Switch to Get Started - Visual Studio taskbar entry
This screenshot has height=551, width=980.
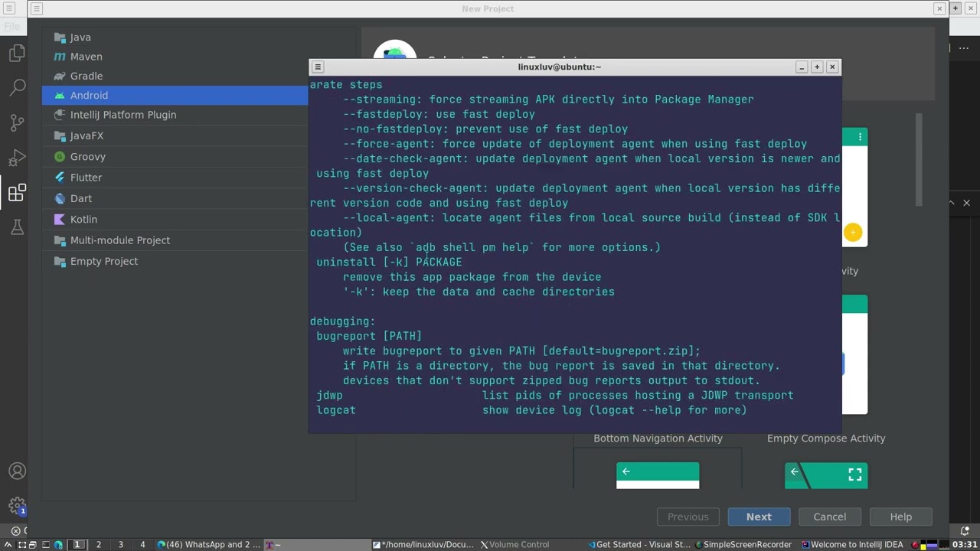(639, 544)
